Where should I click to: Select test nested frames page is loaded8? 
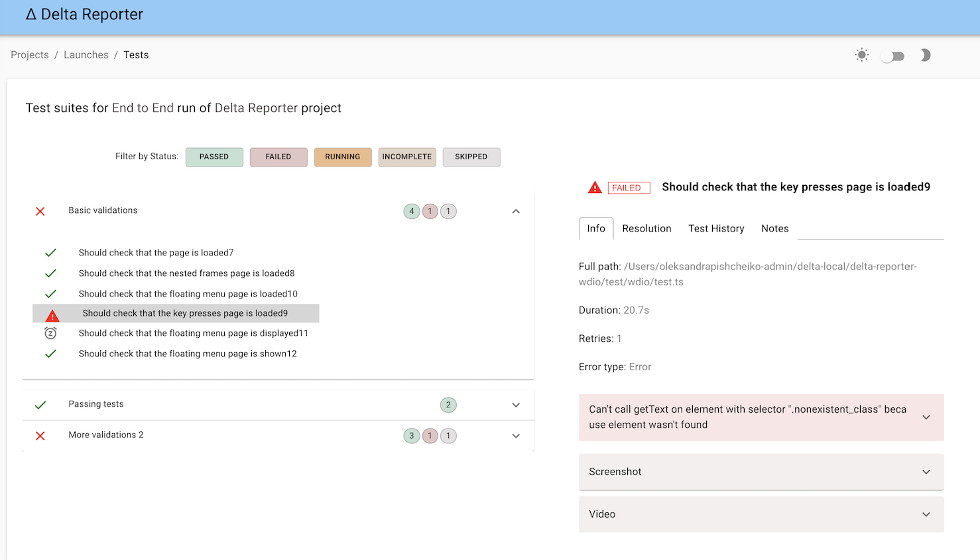click(x=187, y=273)
